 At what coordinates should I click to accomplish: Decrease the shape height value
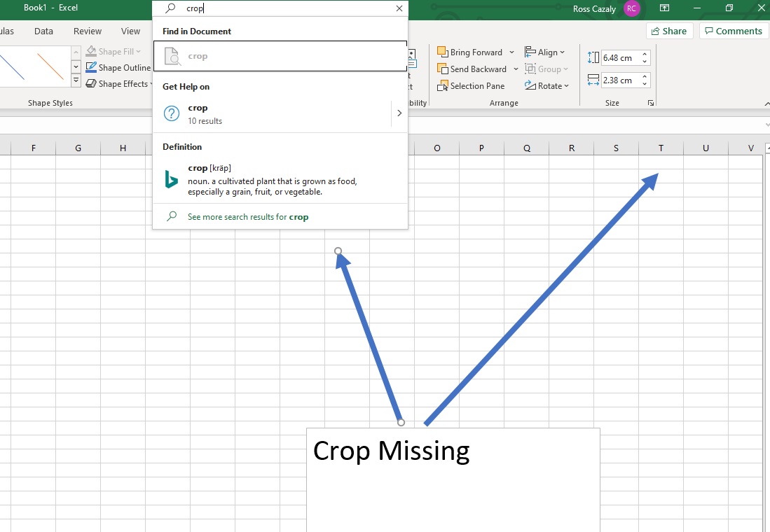click(645, 62)
